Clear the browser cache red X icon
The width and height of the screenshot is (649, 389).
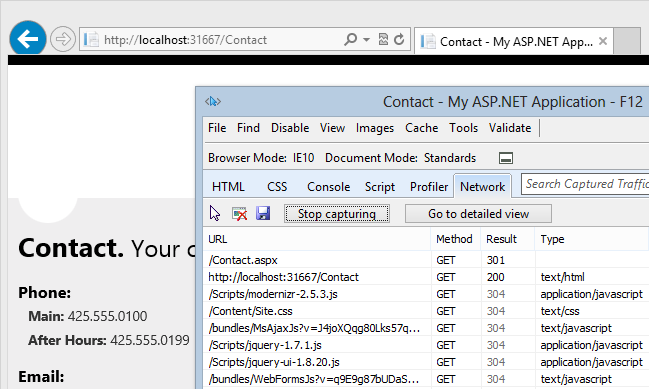[239, 214]
